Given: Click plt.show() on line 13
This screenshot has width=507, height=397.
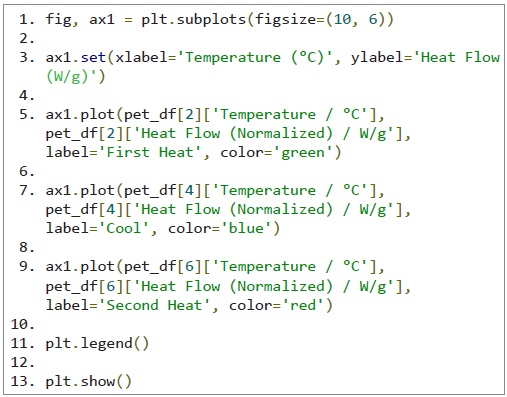Looking at the screenshot, I should coord(88,381).
